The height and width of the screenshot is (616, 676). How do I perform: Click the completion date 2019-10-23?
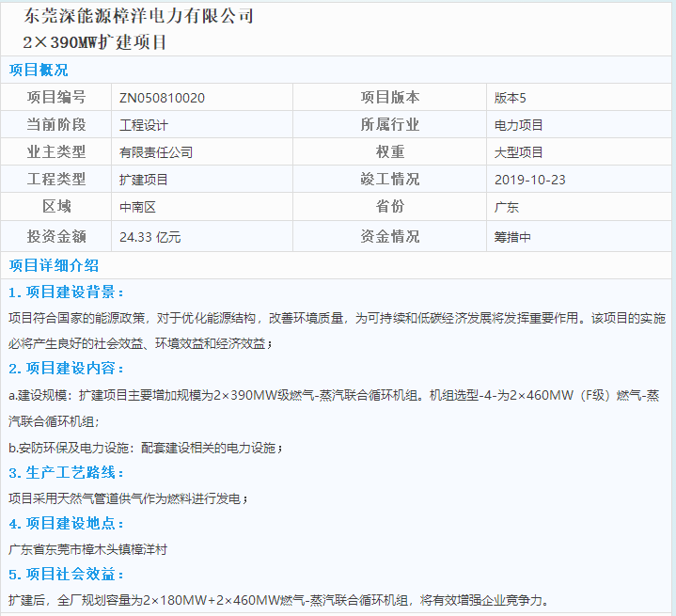530,180
